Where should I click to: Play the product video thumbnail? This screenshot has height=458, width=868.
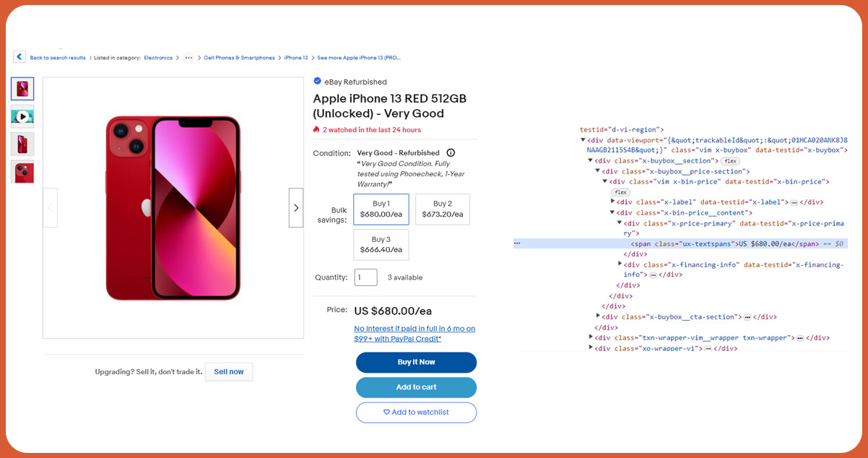(22, 116)
